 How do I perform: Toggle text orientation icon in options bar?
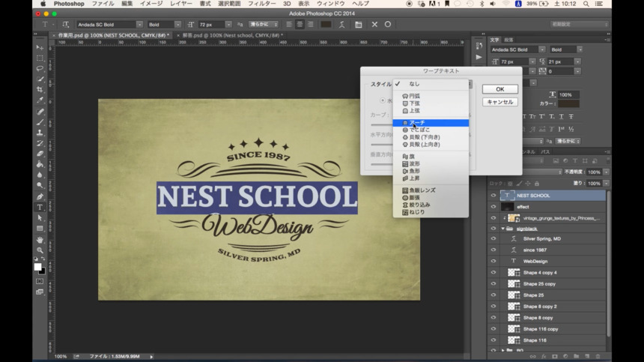click(x=66, y=25)
